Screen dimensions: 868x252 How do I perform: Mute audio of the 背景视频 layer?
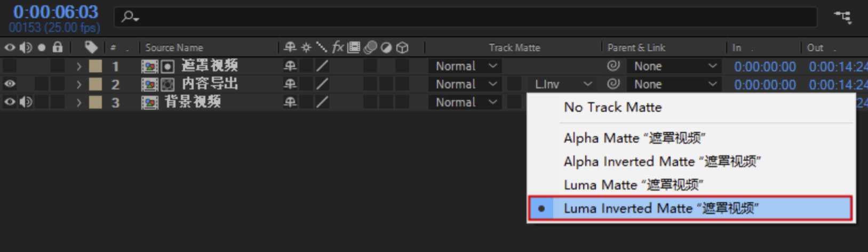(x=26, y=102)
